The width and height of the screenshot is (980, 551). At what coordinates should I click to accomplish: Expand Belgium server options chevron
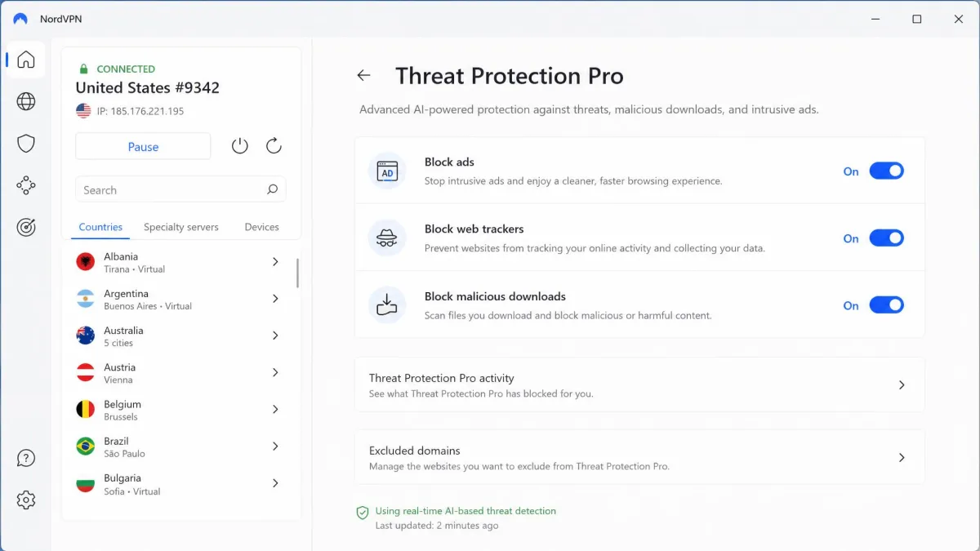(275, 409)
